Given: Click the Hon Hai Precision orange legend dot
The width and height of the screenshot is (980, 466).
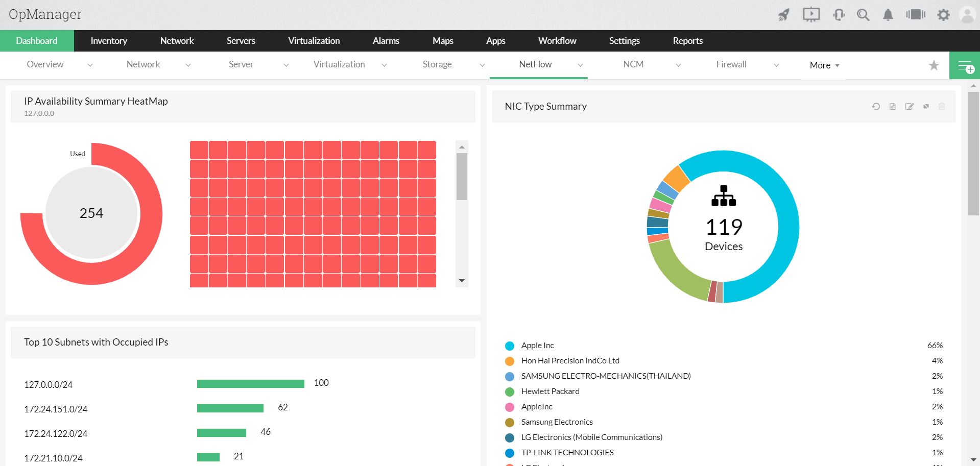Looking at the screenshot, I should [x=510, y=361].
